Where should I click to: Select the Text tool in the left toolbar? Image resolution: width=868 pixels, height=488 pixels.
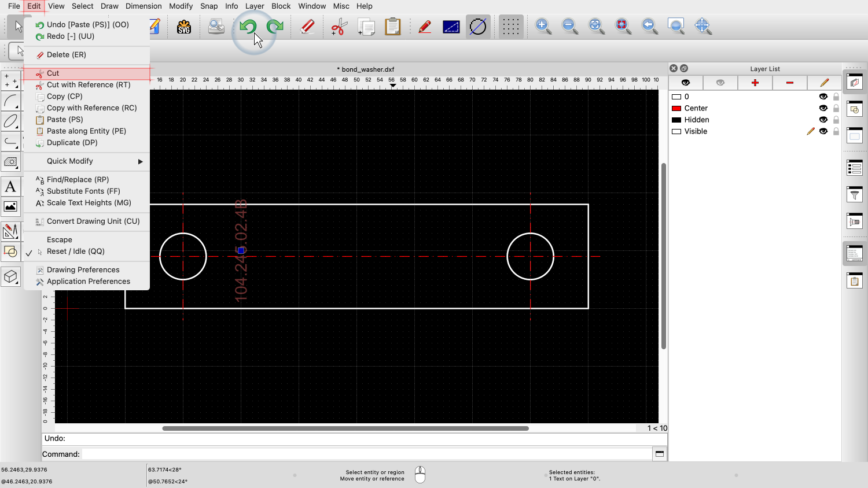(x=10, y=187)
